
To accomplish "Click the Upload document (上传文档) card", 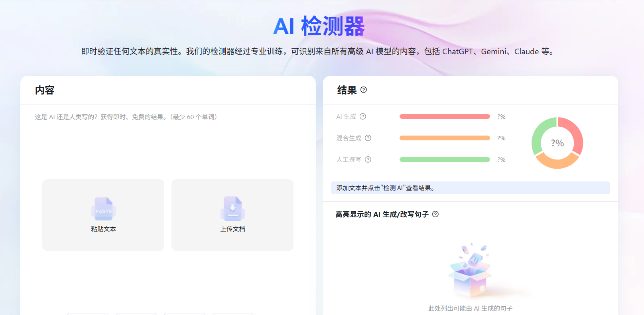I will 232,215.
